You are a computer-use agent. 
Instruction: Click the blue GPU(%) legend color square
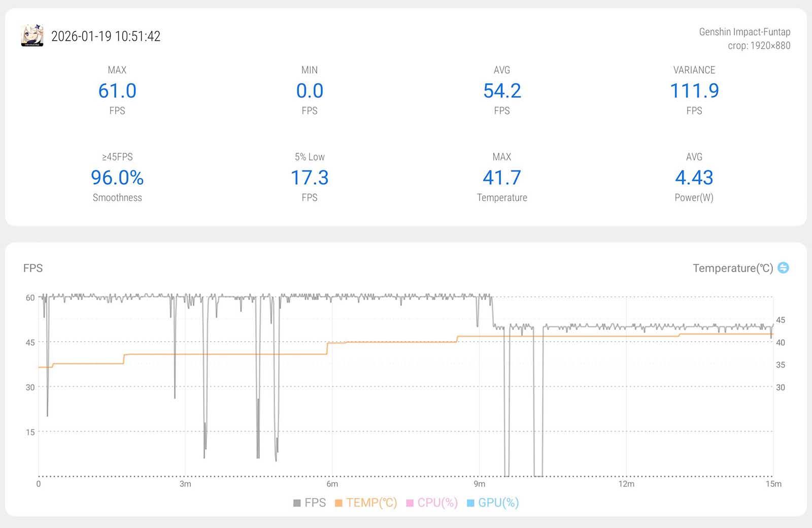pyautogui.click(x=470, y=503)
